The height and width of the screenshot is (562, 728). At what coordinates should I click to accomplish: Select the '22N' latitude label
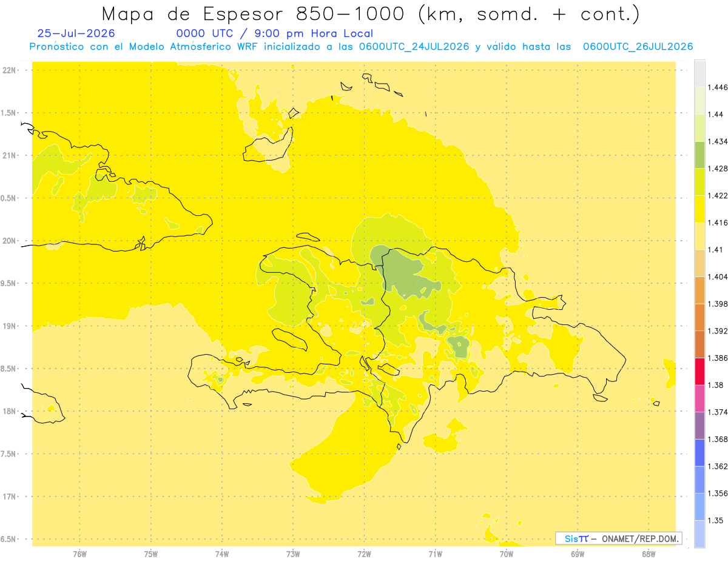click(9, 70)
